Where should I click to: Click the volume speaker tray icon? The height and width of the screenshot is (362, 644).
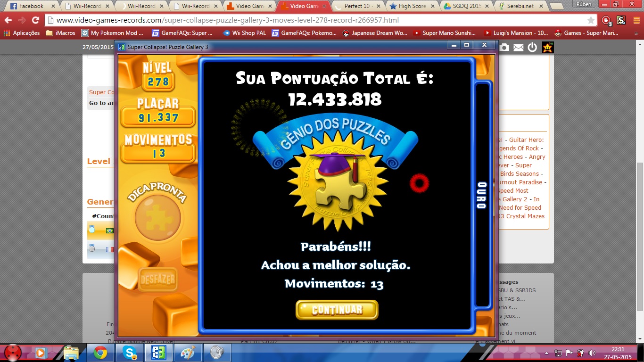click(592, 353)
